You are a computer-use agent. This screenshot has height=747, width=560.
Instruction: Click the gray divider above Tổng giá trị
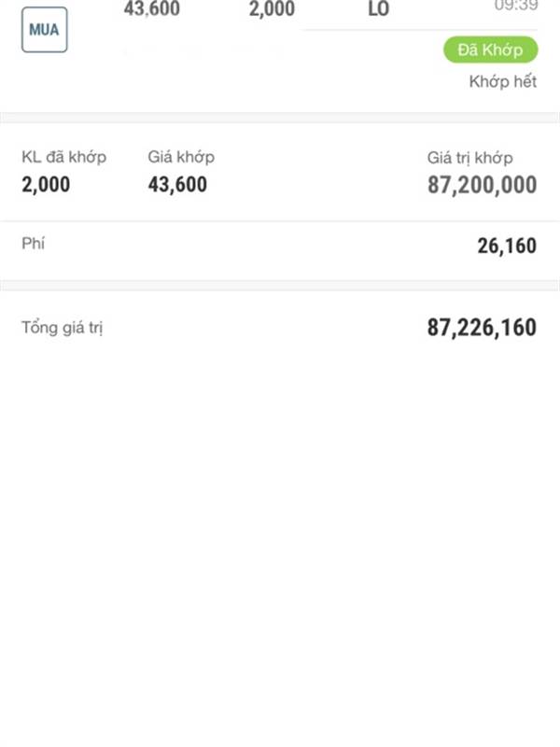pos(280,286)
